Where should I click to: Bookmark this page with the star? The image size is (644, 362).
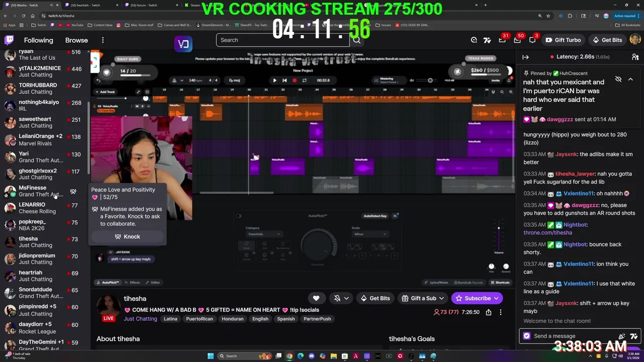(x=548, y=16)
